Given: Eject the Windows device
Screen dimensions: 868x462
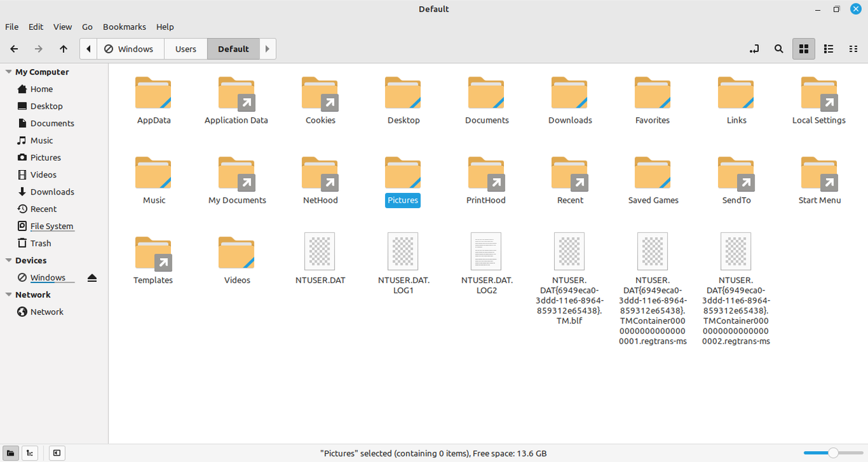Looking at the screenshot, I should 92,278.
